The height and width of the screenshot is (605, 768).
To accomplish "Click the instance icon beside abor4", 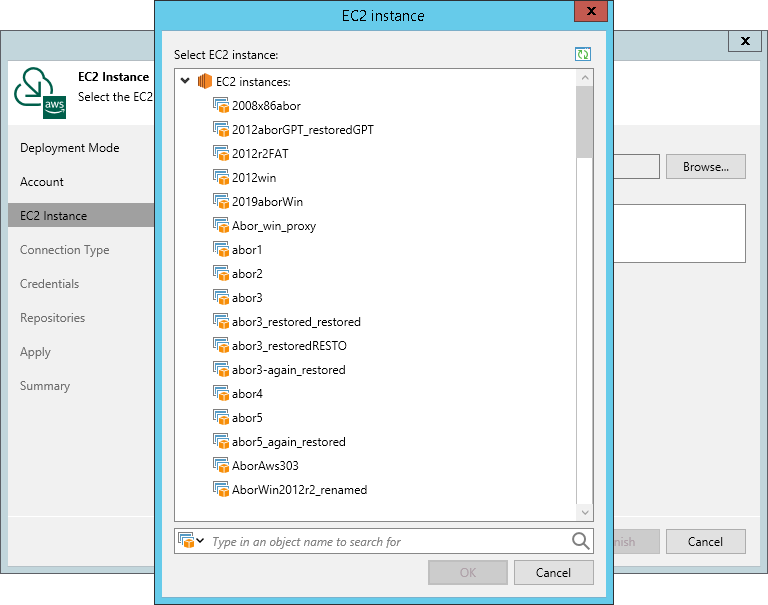I will 221,393.
